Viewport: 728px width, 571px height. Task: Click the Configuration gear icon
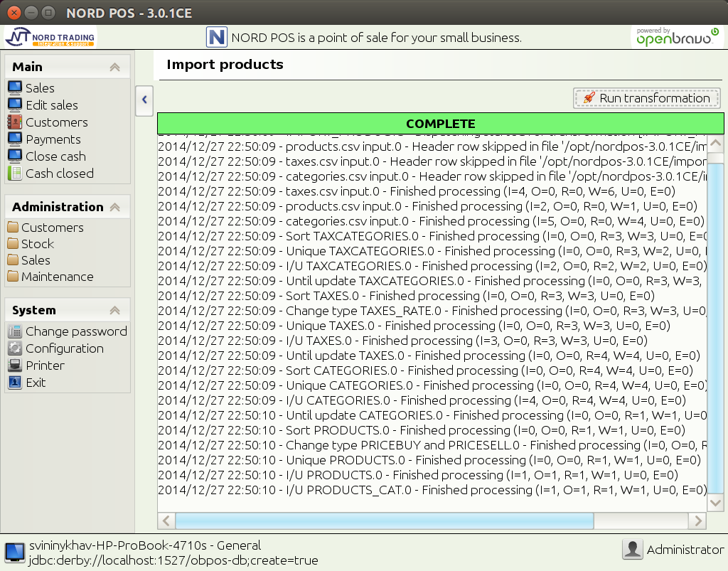[x=14, y=348]
